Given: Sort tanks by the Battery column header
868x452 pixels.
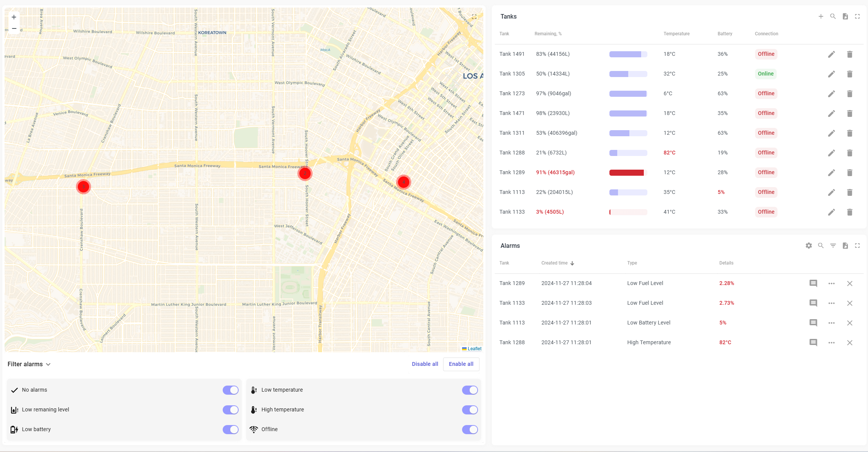Looking at the screenshot, I should coord(725,34).
